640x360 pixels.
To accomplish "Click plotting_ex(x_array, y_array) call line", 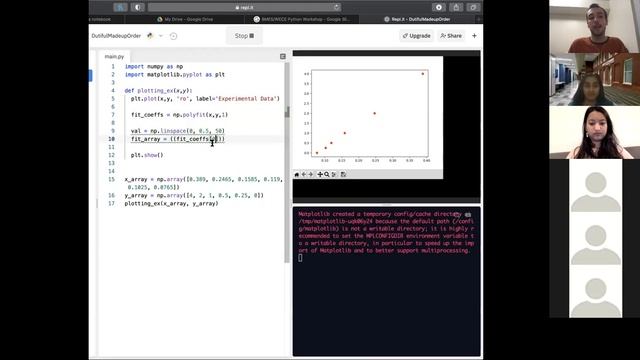I will [x=171, y=203].
